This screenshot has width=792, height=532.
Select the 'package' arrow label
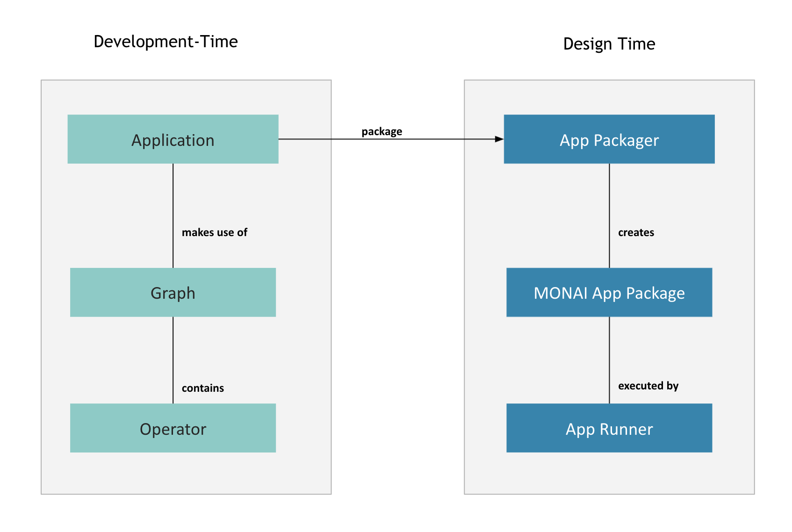click(382, 132)
